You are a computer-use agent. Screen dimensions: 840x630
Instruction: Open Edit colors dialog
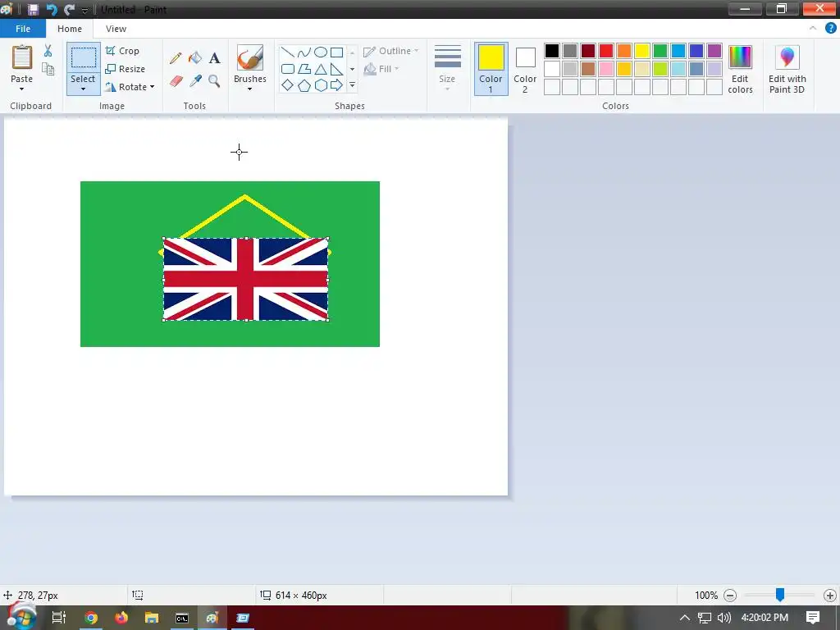pos(741,69)
